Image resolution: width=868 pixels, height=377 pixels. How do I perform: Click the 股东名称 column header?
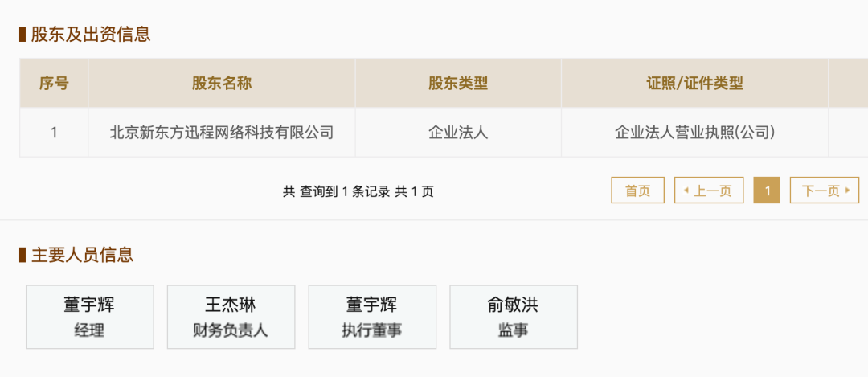click(221, 83)
